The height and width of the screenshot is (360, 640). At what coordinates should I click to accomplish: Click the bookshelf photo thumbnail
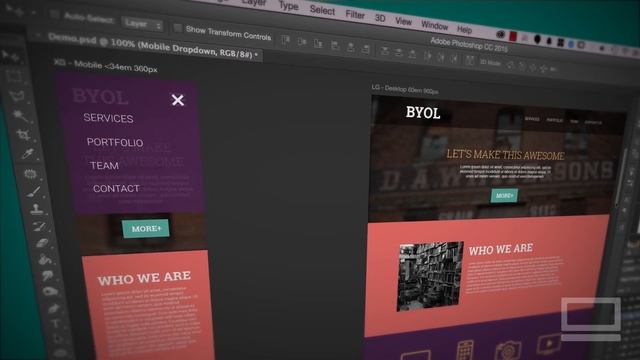pos(430,276)
